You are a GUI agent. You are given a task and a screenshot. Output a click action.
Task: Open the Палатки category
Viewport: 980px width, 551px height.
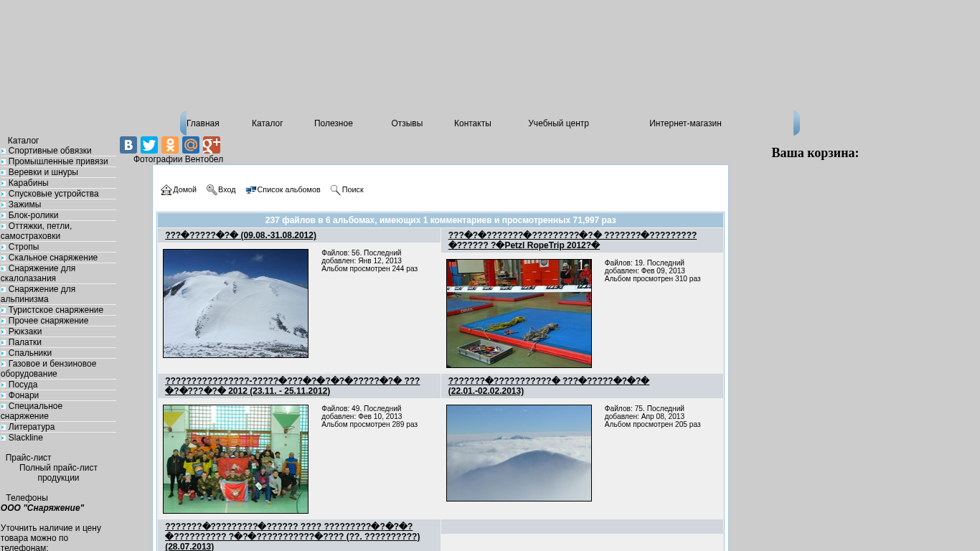tap(25, 342)
